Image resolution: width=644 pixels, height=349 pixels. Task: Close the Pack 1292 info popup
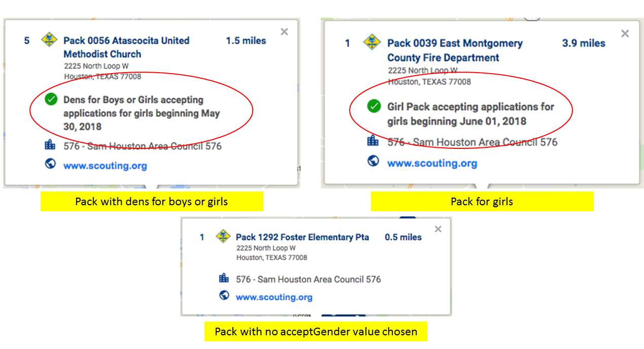pos(438,229)
